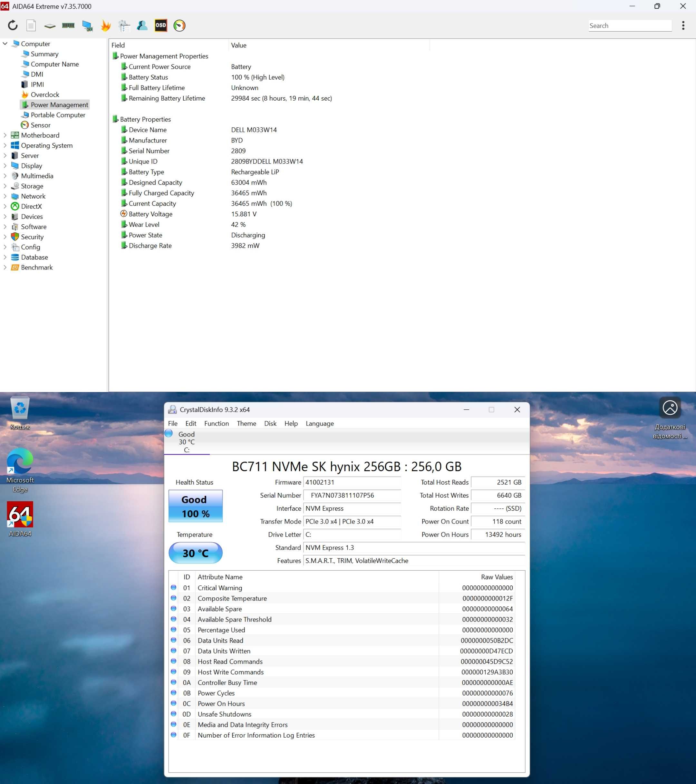Select Summary in the Computer tree
Screen dimensions: 696x784
click(x=40, y=54)
